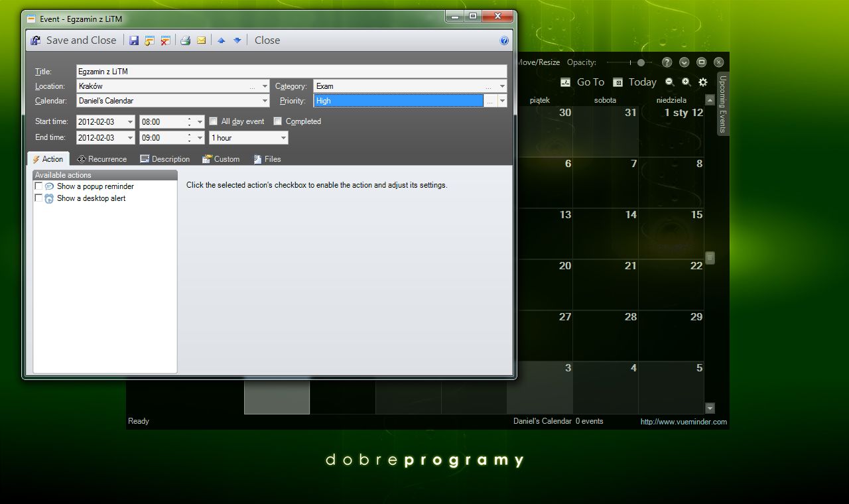Select calendar day 22
849x504 pixels.
[671, 284]
